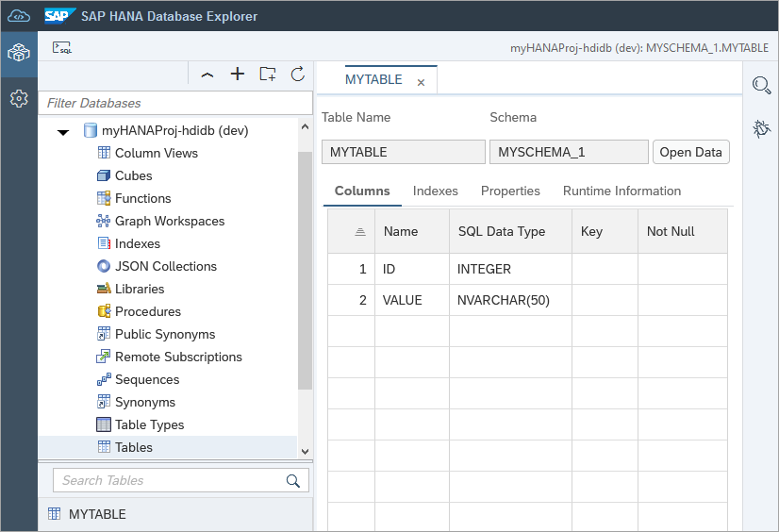Image resolution: width=779 pixels, height=532 pixels.
Task: Click the Open Data button
Action: click(690, 152)
